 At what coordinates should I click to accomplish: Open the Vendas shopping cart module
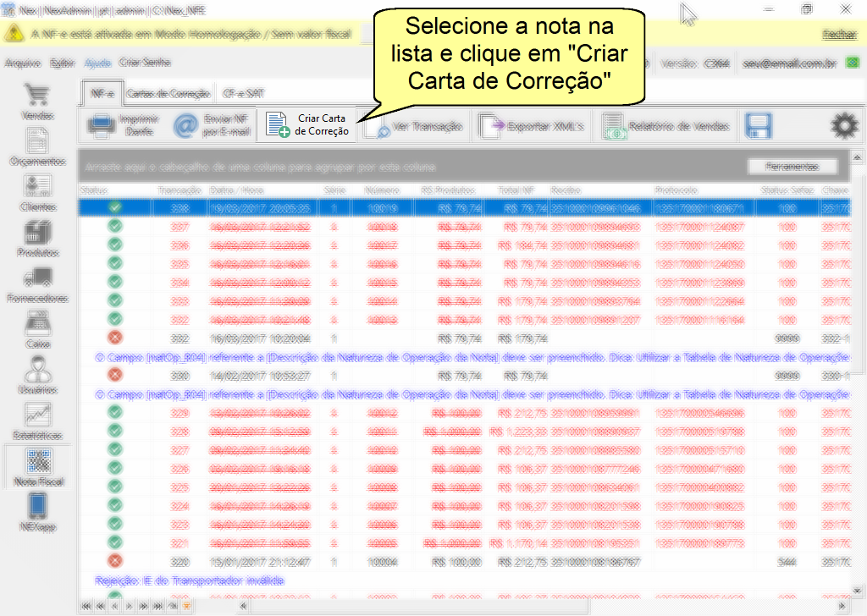coord(37,101)
